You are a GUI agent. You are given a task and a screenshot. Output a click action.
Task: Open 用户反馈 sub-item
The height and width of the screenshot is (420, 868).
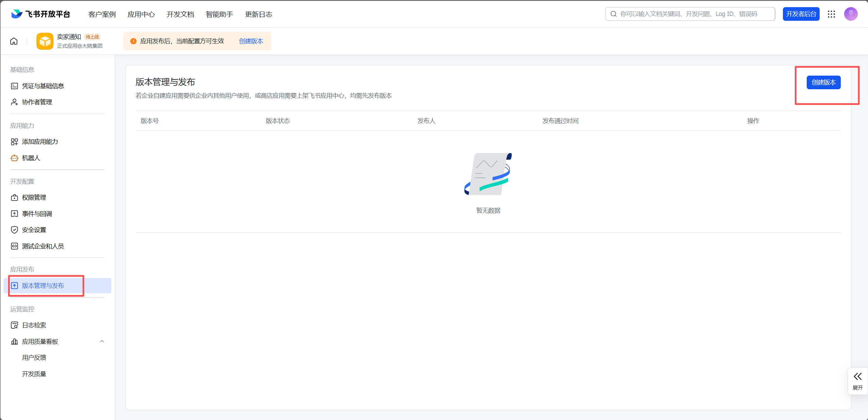34,358
